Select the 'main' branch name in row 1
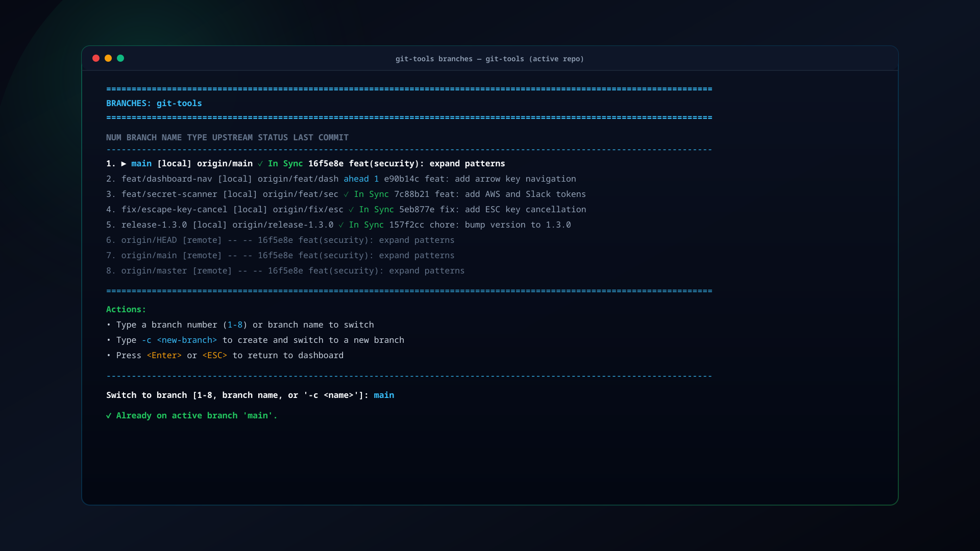Viewport: 980px width, 551px height. [141, 164]
